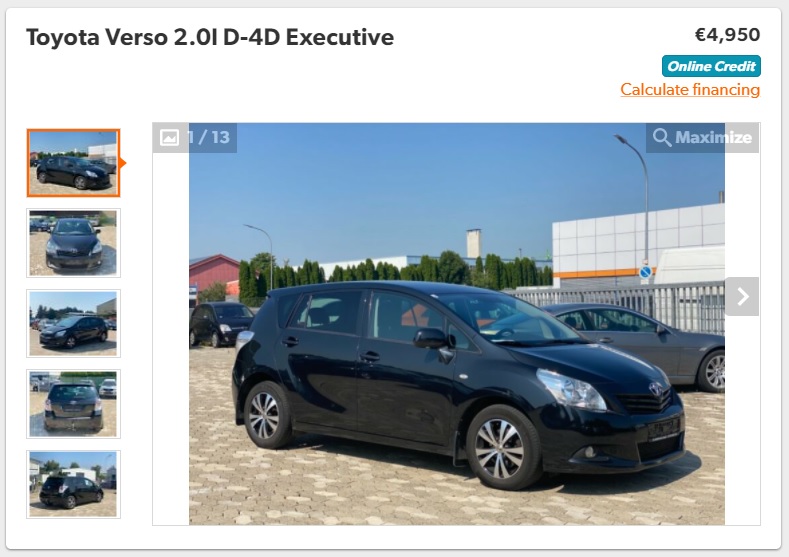789x557 pixels.
Task: Click the 1 / 13 photo counter
Action: pyautogui.click(x=208, y=137)
